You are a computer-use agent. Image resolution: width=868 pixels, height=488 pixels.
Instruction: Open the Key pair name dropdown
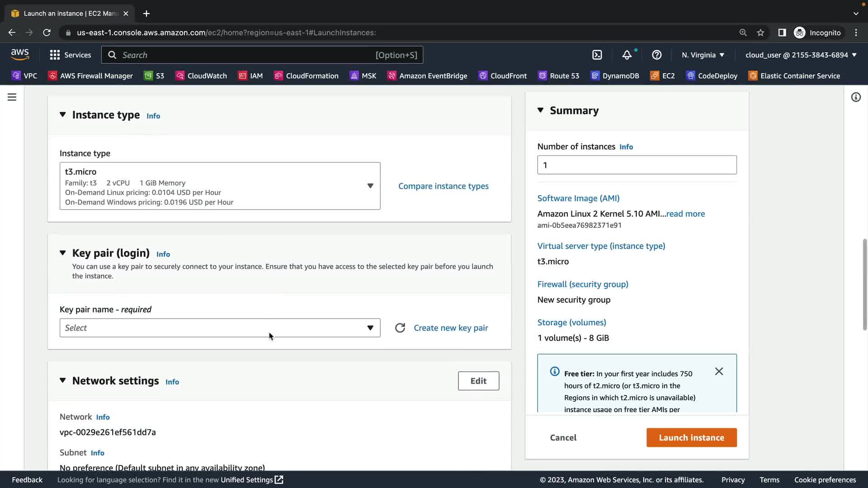(x=220, y=328)
